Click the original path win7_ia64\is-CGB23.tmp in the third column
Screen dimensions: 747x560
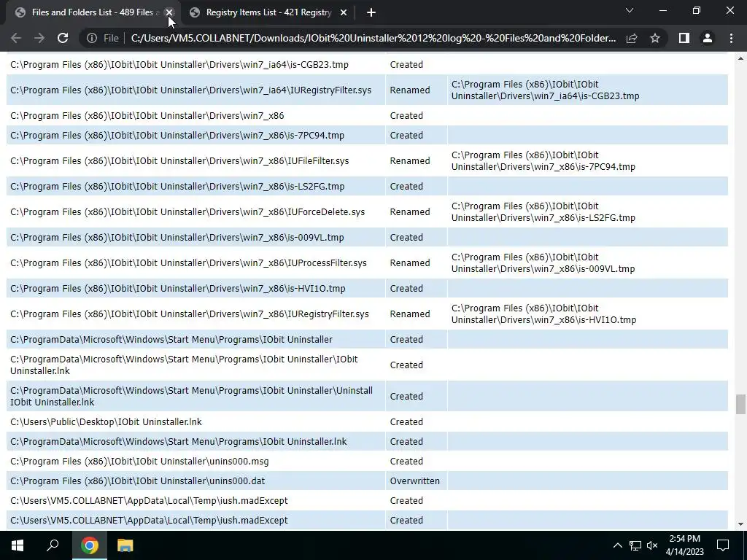coord(545,90)
